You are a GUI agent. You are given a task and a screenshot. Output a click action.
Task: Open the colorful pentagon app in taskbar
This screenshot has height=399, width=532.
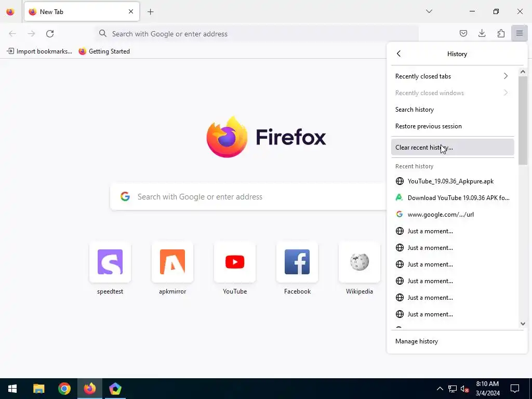115,389
